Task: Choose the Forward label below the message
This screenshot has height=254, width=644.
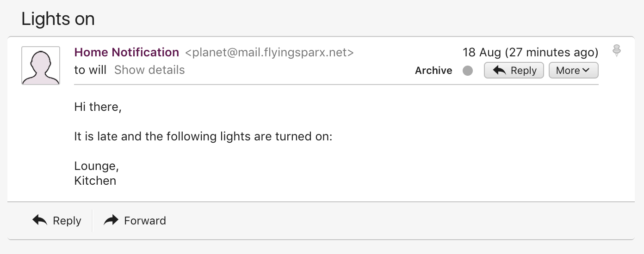Action: pyautogui.click(x=145, y=221)
